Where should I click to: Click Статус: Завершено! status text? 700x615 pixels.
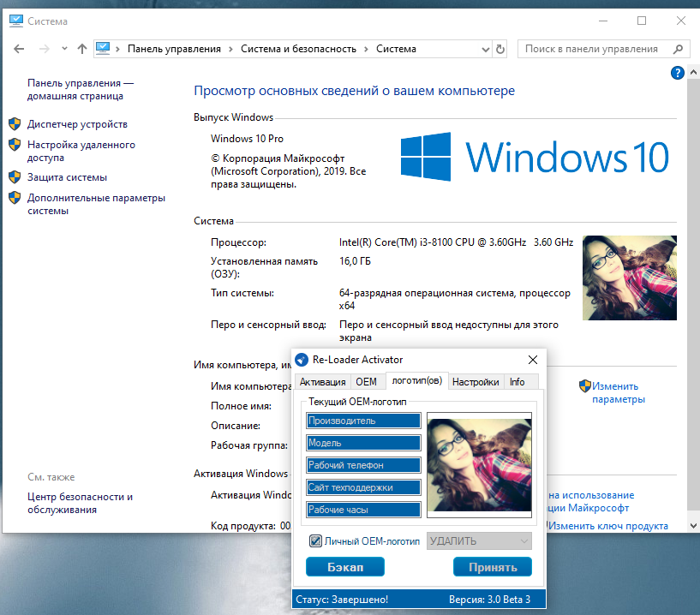coord(342,600)
